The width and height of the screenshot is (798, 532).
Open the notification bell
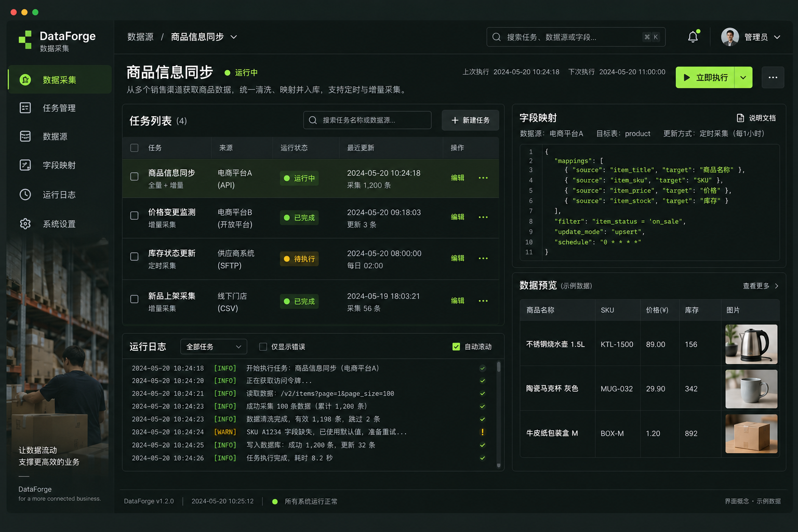693,37
